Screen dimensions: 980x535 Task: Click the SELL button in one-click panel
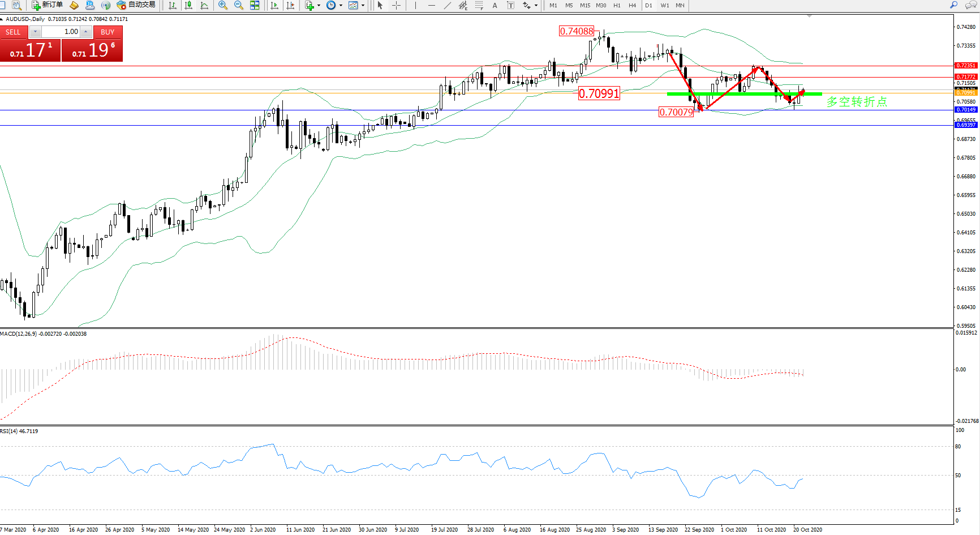pos(14,32)
